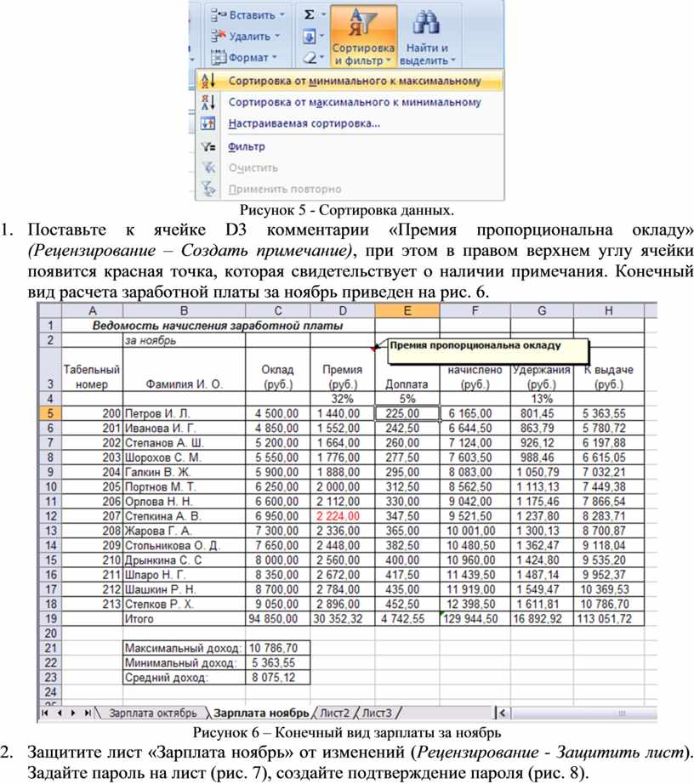Switch to the Зарплата октябрь sheet tab

152,713
